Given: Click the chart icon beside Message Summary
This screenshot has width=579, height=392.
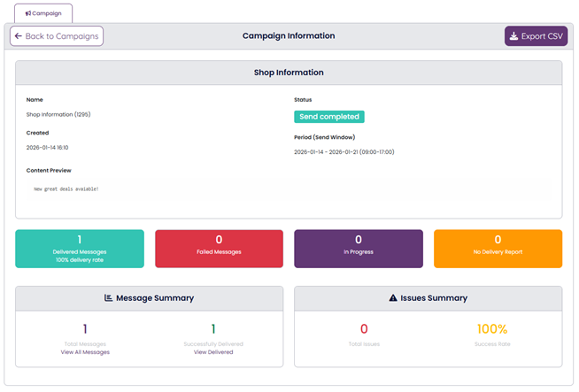Looking at the screenshot, I should point(109,298).
